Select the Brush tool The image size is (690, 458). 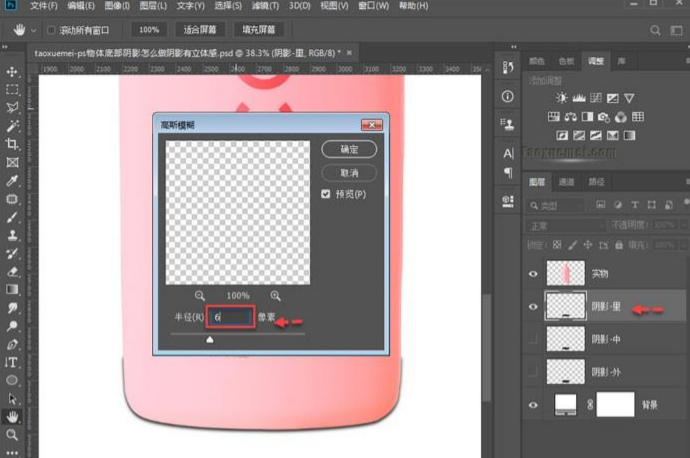[12, 217]
